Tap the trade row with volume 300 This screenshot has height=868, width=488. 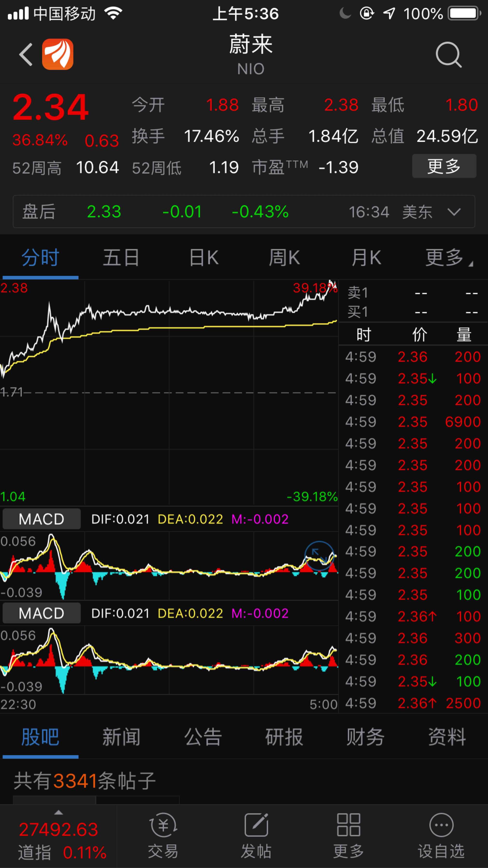coord(413,638)
